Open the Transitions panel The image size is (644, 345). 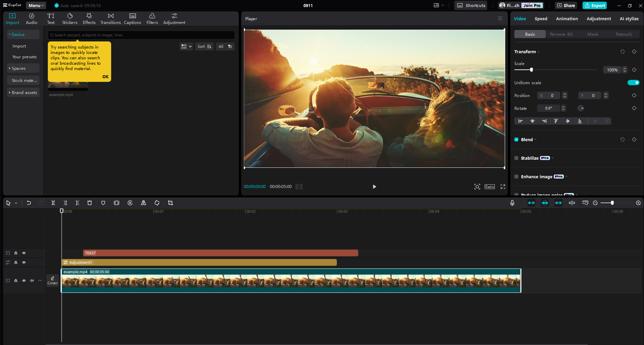[110, 19]
